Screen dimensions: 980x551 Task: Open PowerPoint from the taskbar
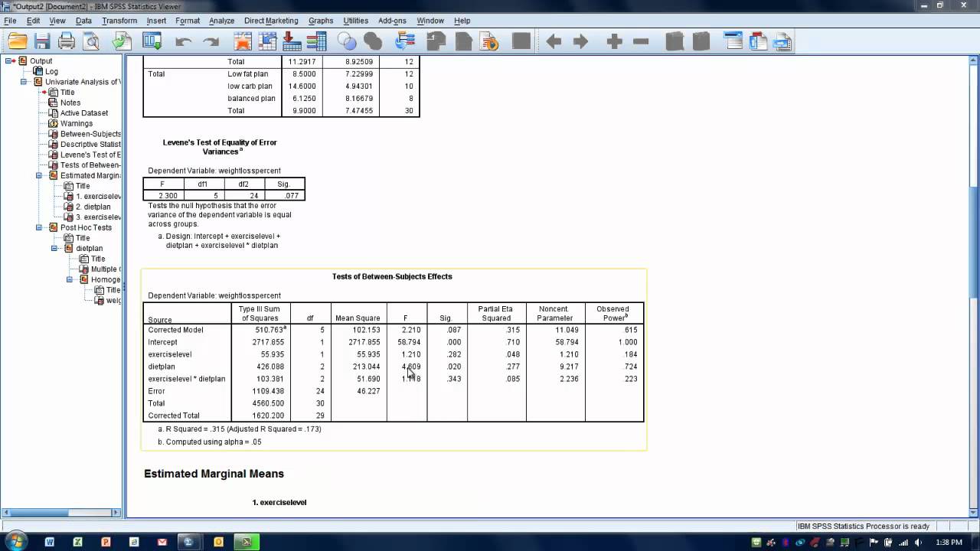click(106, 542)
